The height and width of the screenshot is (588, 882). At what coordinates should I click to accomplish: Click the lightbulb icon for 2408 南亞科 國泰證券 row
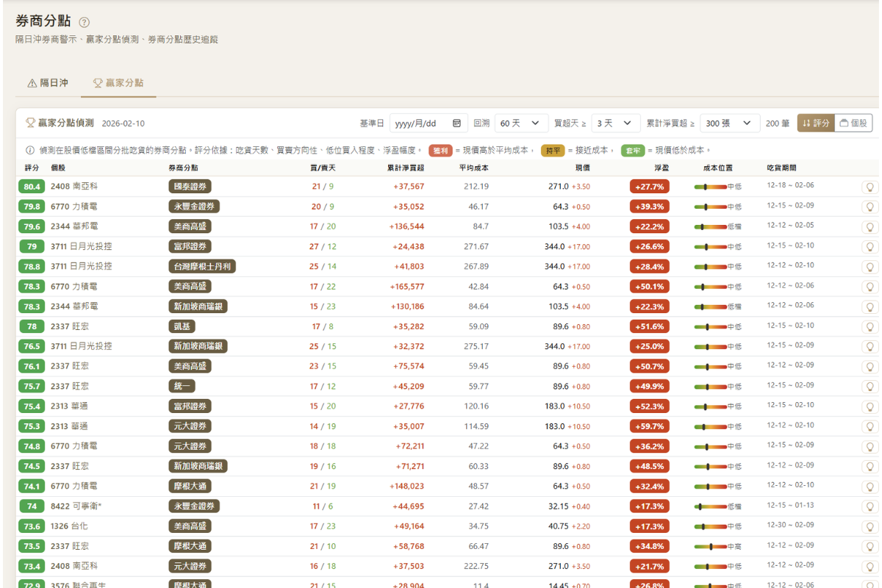click(870, 187)
